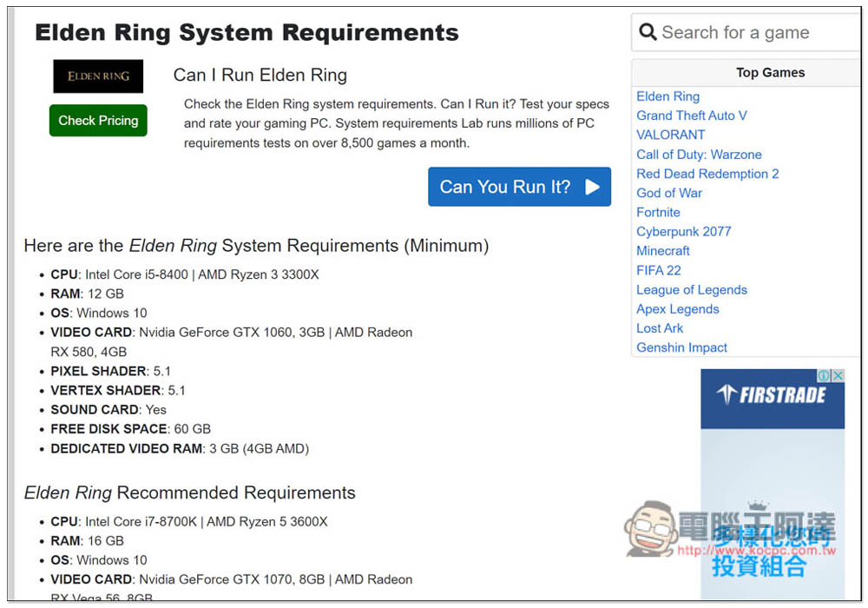Screen dimensions: 868x608
Task: Click the Check Pricing button
Action: [x=98, y=121]
